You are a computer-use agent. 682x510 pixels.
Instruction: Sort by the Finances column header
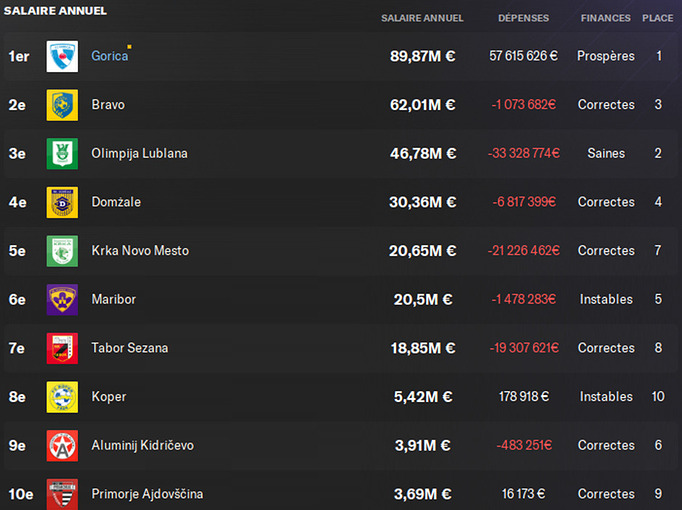[x=605, y=18]
